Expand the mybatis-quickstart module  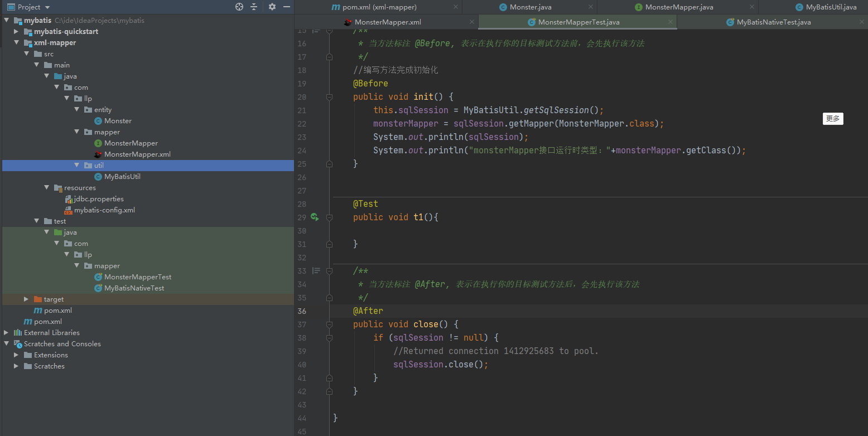(16, 31)
